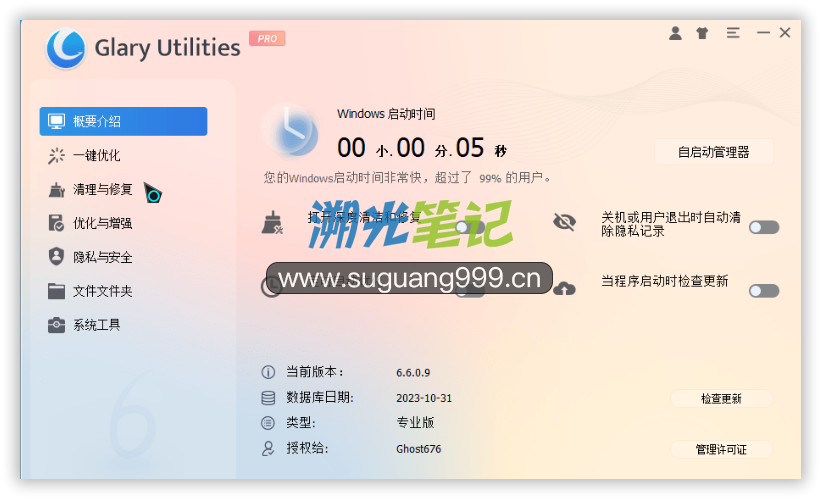Viewport: 821px width, 499px height.
Task: Click the Windows 启动时间 heading
Action: 386,114
